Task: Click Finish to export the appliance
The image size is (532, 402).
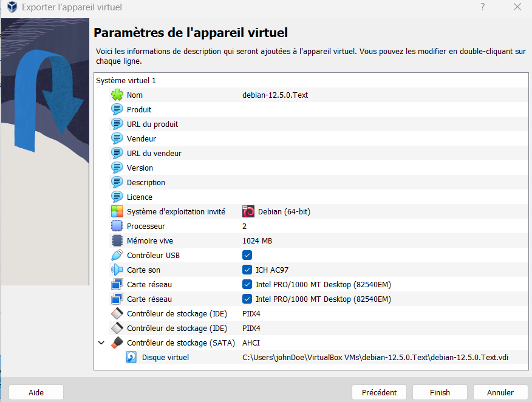Action: coord(440,392)
